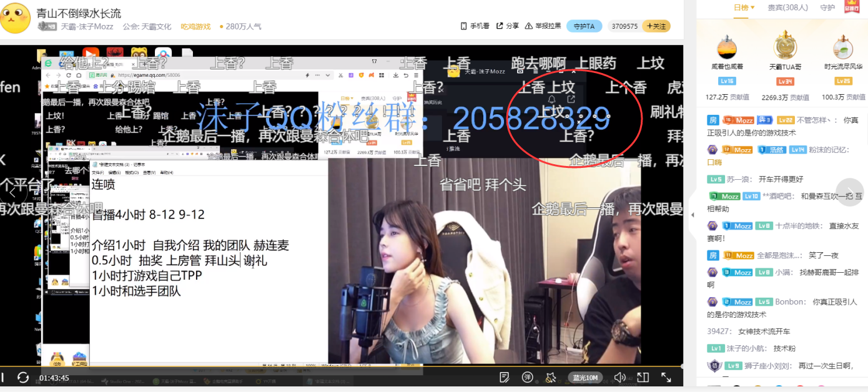Click the 举报拉黑 report warning icon

point(529,26)
